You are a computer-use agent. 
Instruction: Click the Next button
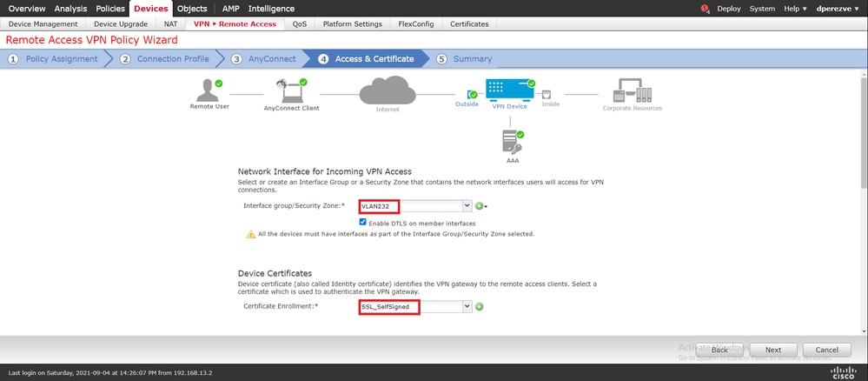tap(773, 350)
